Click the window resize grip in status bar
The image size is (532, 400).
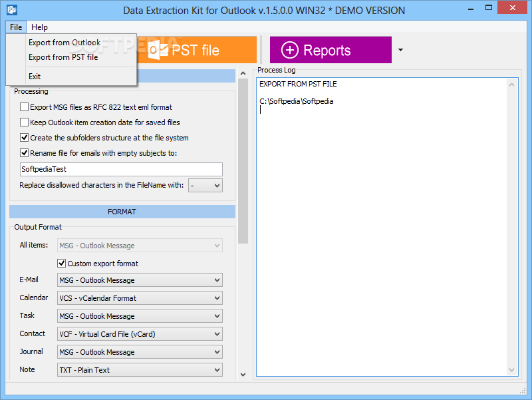[x=523, y=391]
